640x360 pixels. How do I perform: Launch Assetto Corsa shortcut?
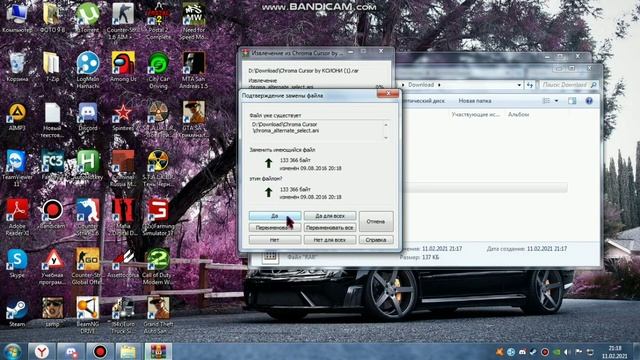click(x=123, y=264)
